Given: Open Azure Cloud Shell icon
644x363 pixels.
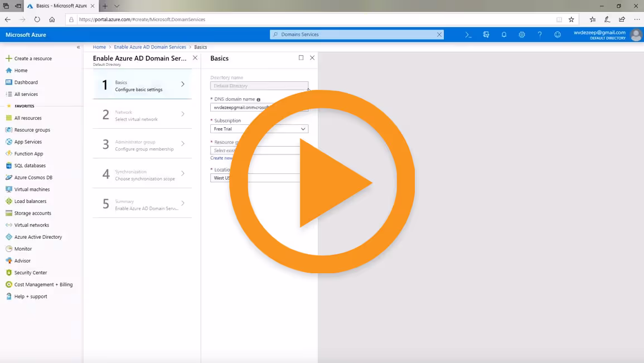Looking at the screenshot, I should pyautogui.click(x=468, y=35).
